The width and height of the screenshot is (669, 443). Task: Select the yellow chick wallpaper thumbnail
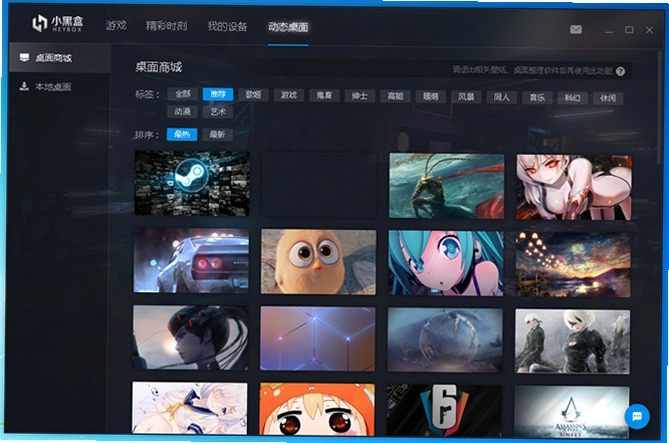click(x=318, y=262)
